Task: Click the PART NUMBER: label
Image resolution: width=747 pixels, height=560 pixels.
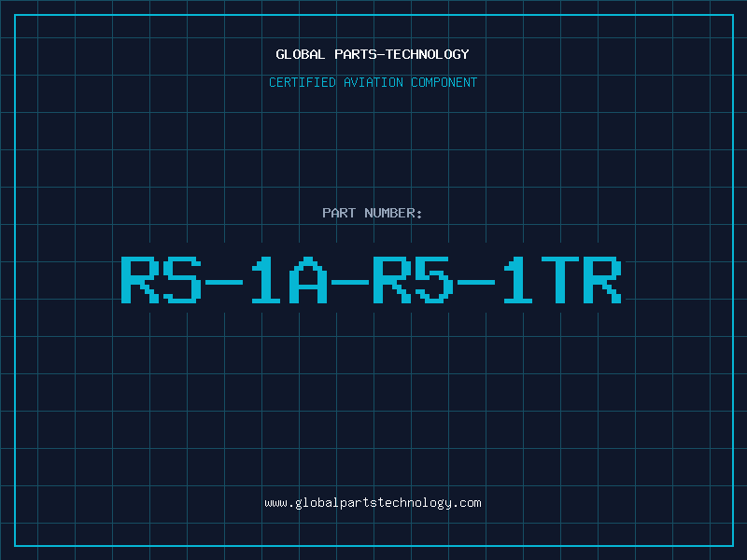Action: coord(372,213)
